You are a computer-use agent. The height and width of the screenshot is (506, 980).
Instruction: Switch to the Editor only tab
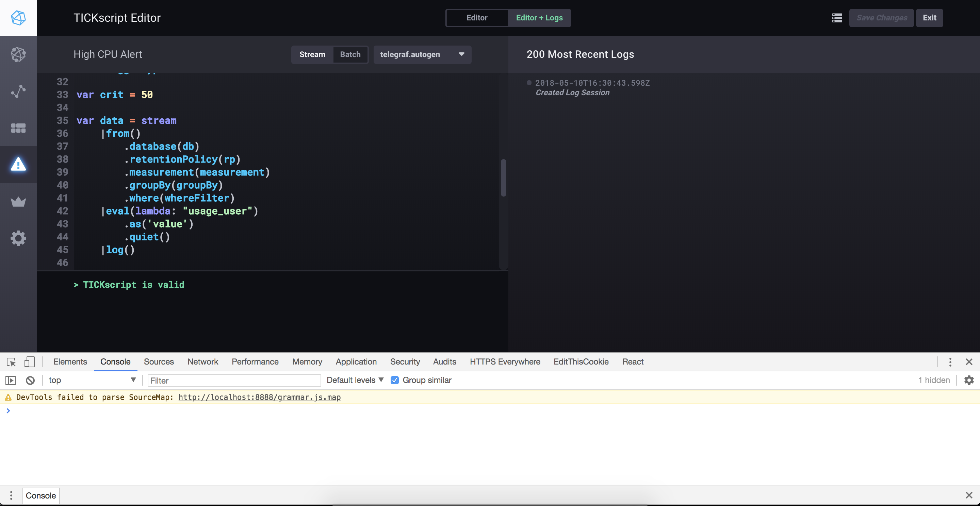pos(477,18)
